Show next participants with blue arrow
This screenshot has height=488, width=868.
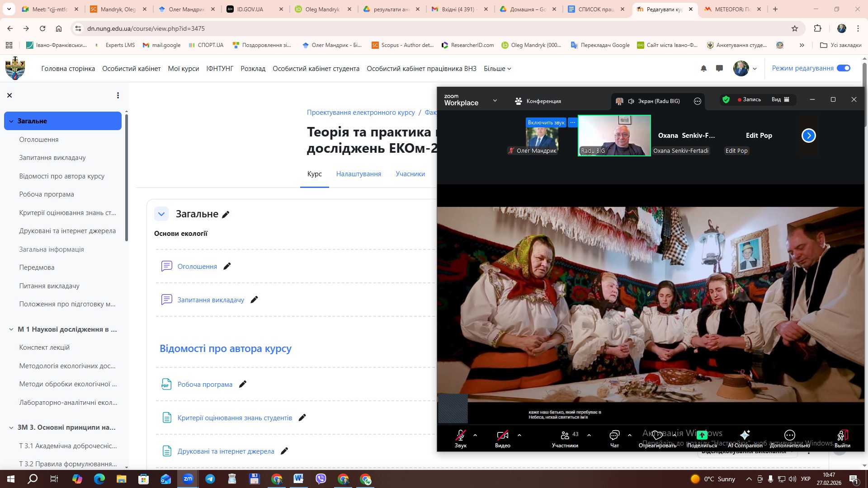point(808,136)
